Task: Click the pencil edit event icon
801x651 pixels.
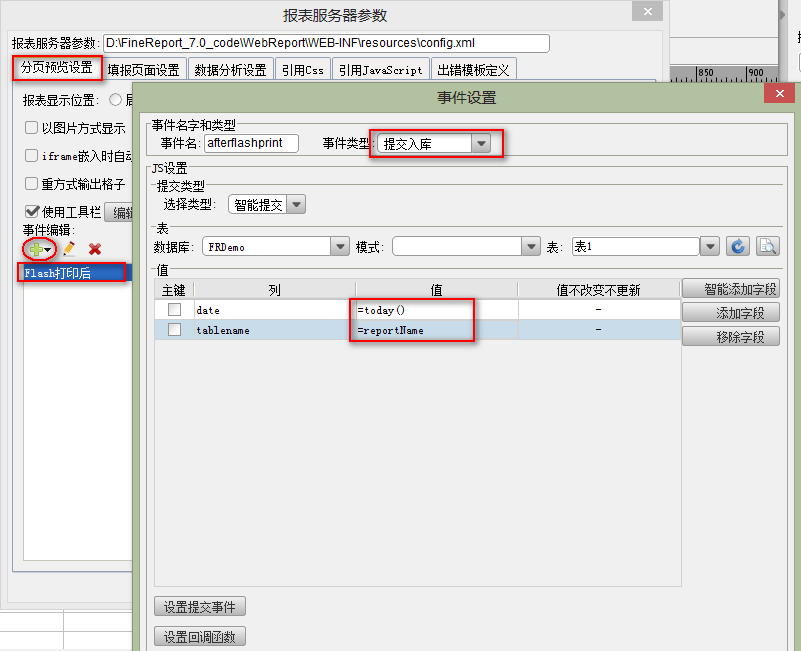Action: pos(69,249)
